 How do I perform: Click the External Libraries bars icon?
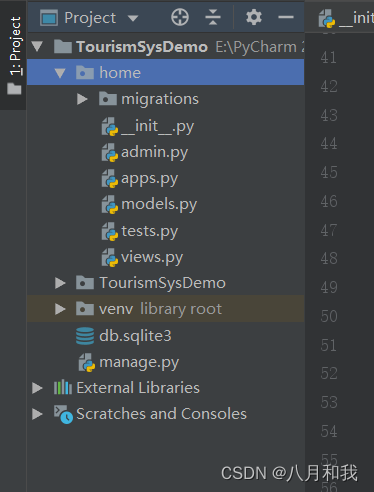pyautogui.click(x=63, y=387)
